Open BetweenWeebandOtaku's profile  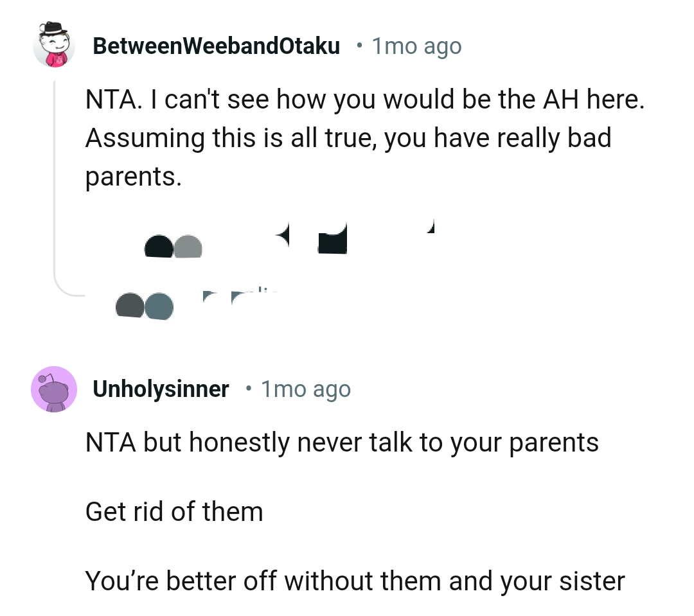click(x=217, y=46)
